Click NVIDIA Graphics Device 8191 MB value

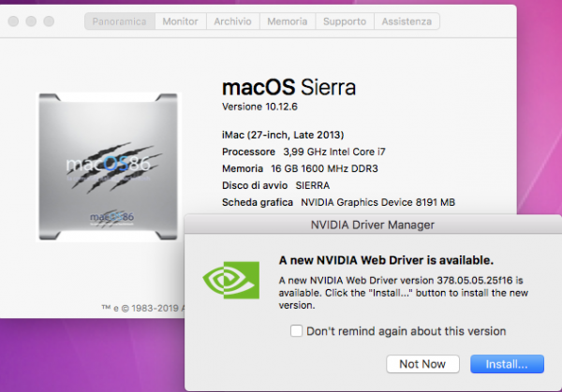point(377,202)
